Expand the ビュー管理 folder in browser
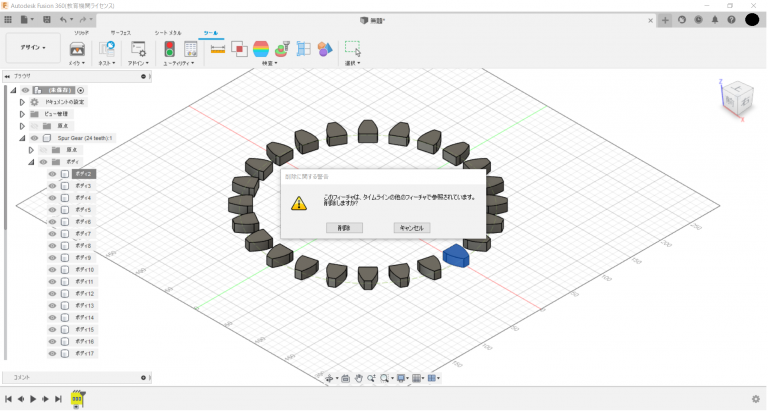The image size is (768, 411). click(x=22, y=114)
